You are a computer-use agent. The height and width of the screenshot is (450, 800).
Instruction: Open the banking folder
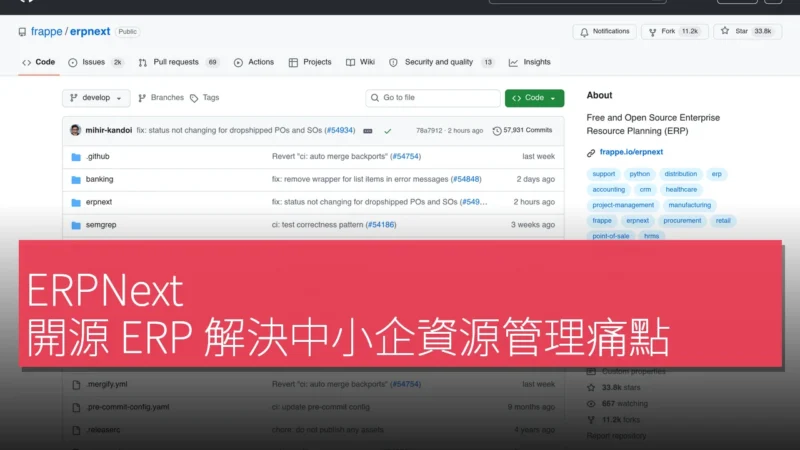coord(99,180)
